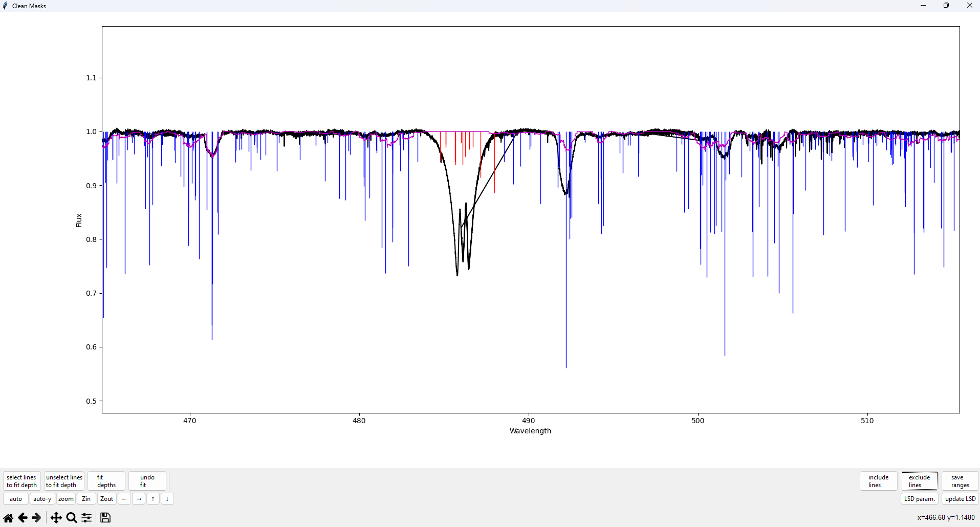The width and height of the screenshot is (980, 527).
Task: Pan left with the left arrow button
Action: pos(124,499)
